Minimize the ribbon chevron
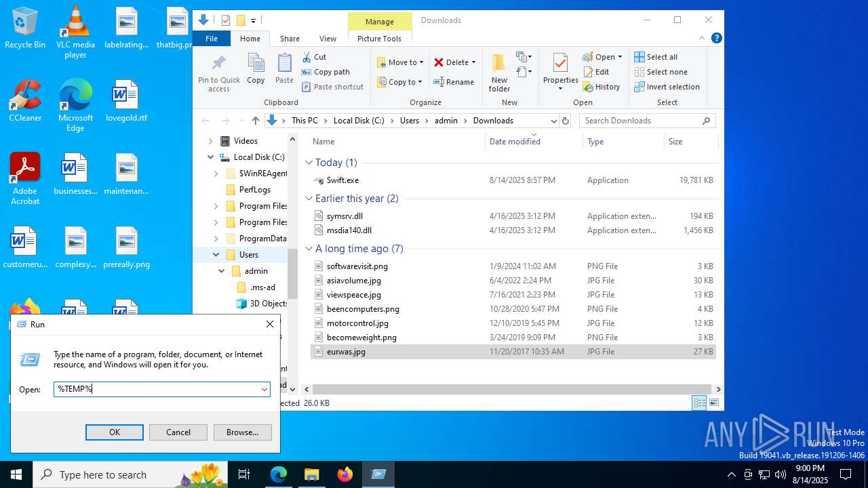This screenshot has width=868, height=488. coord(702,39)
